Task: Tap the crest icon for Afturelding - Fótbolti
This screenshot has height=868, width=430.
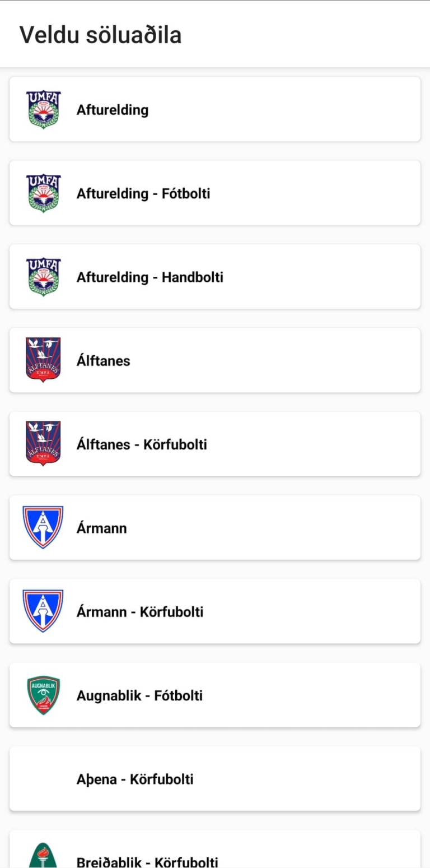Action: coord(43,193)
